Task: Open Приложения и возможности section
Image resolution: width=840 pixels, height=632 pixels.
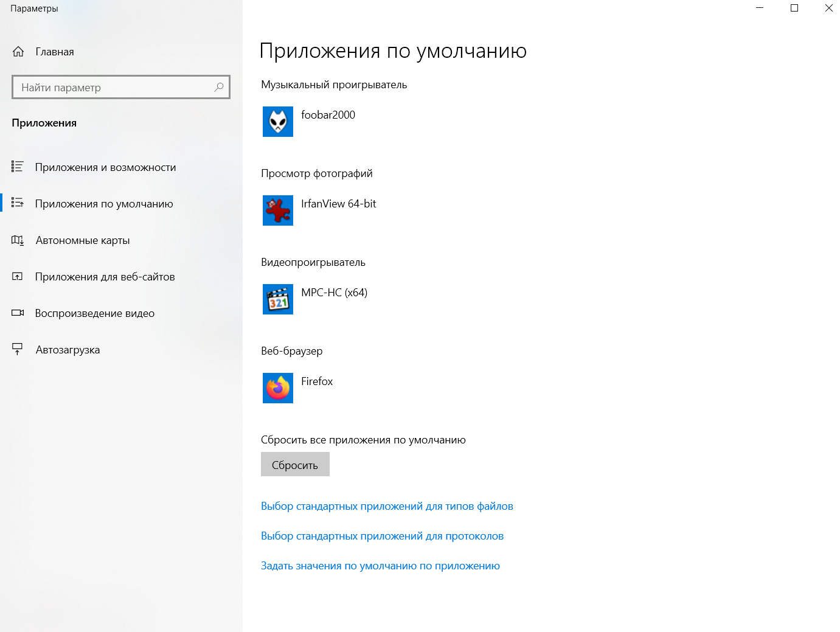Action: [x=105, y=167]
